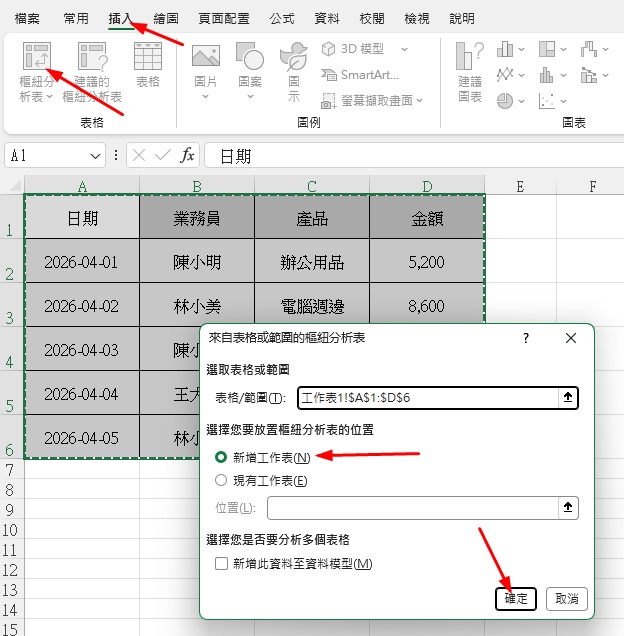Switch to the 公式 tab
Screen dimensions: 624x636
point(282,18)
